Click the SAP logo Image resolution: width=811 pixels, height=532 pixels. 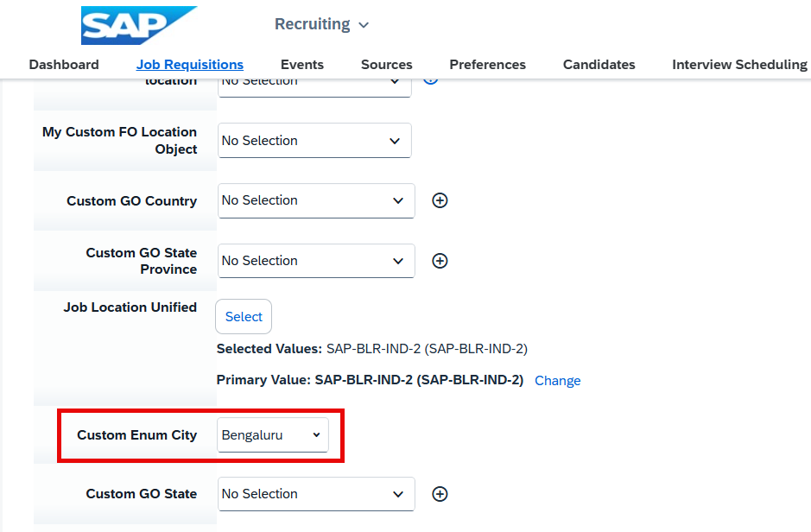[x=138, y=25]
